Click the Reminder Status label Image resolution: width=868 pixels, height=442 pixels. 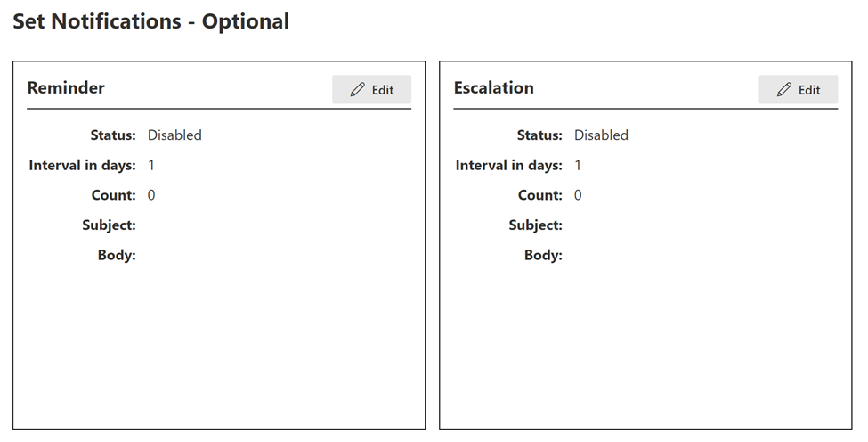pyautogui.click(x=113, y=135)
